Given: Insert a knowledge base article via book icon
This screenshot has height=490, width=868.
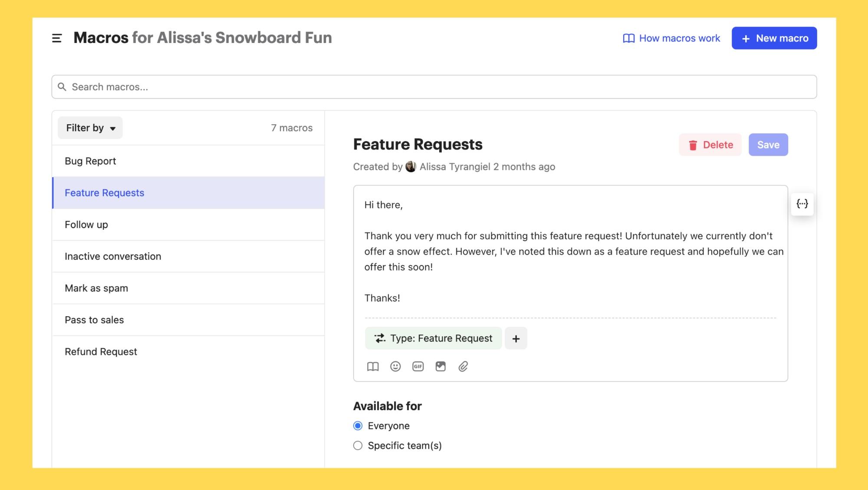Looking at the screenshot, I should coord(373,367).
